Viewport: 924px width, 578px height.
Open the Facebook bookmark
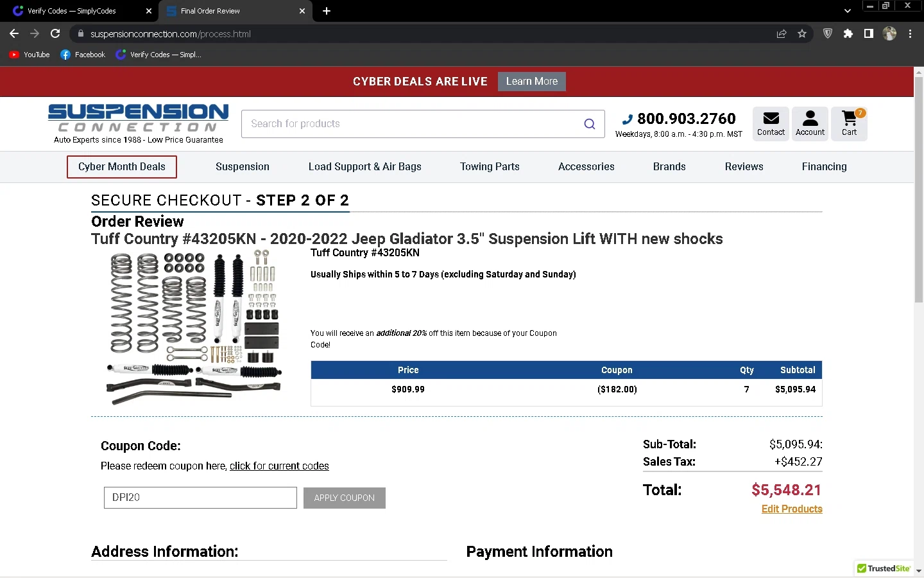83,55
